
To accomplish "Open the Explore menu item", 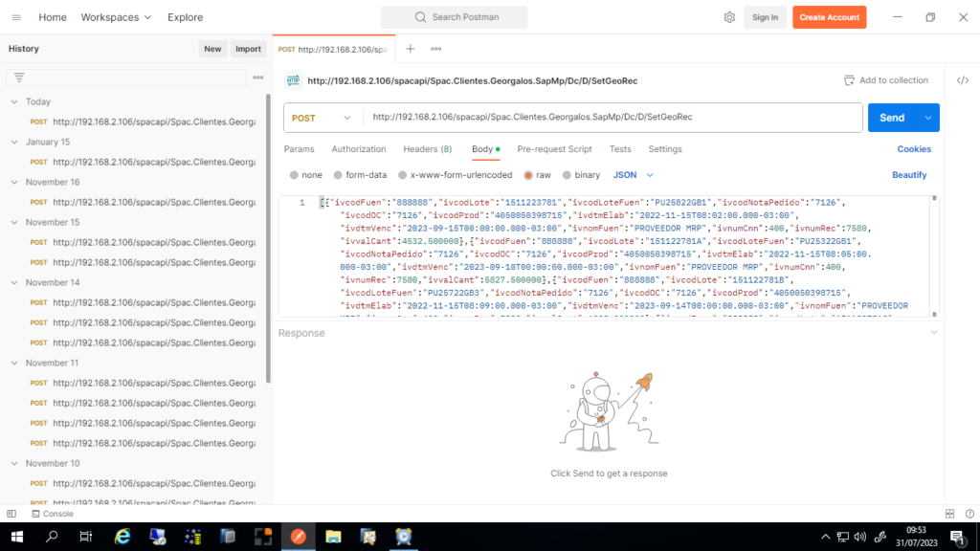I will click(x=185, y=17).
